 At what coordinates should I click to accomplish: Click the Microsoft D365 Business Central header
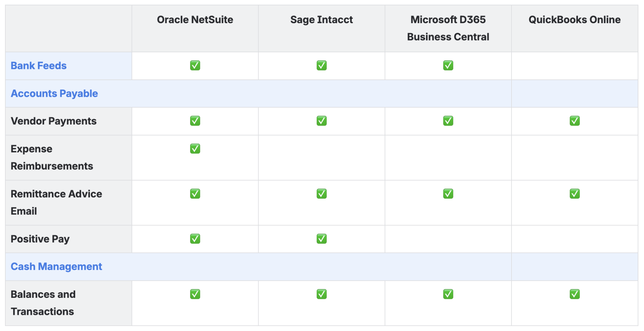pos(448,28)
